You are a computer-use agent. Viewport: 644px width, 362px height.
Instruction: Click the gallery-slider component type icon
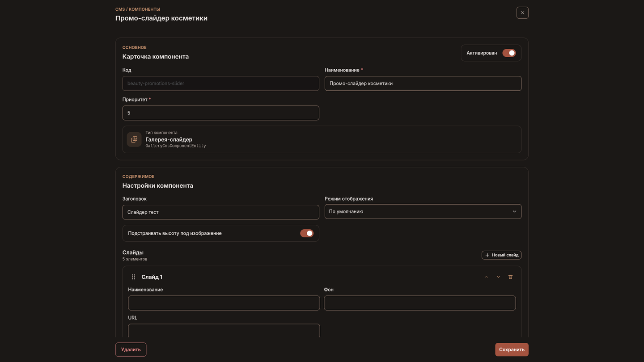pos(134,139)
